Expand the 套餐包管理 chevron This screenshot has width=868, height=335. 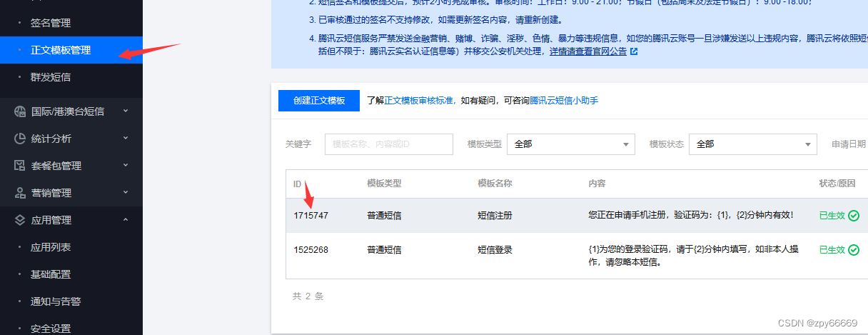coord(126,165)
